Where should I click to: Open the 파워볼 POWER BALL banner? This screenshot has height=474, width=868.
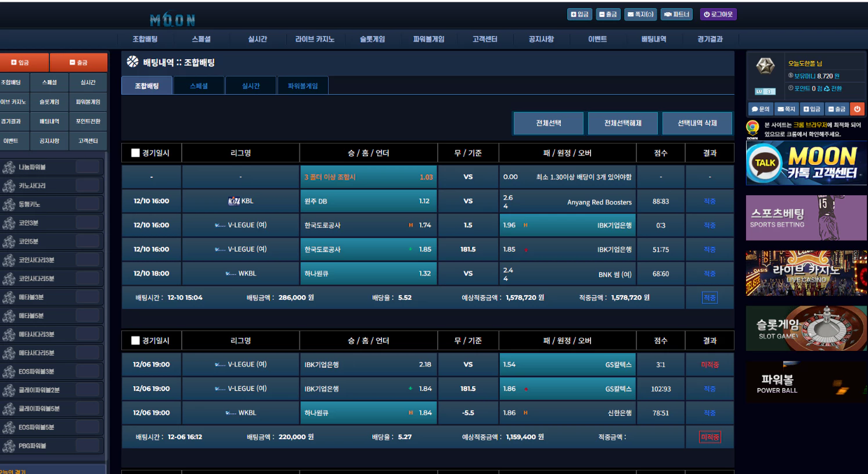pyautogui.click(x=806, y=383)
